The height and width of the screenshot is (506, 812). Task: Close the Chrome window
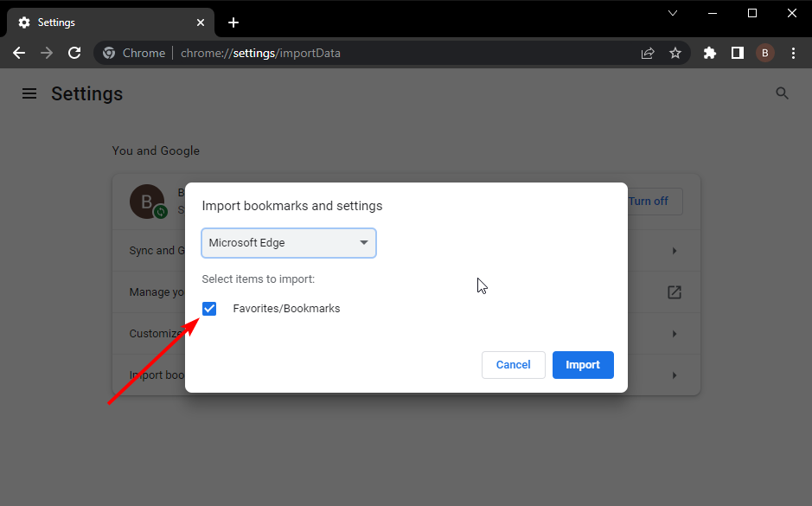[x=792, y=14]
